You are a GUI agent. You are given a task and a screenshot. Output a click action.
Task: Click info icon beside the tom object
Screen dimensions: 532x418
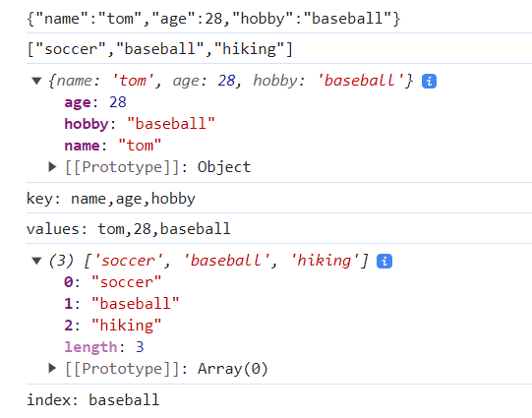[x=429, y=81]
